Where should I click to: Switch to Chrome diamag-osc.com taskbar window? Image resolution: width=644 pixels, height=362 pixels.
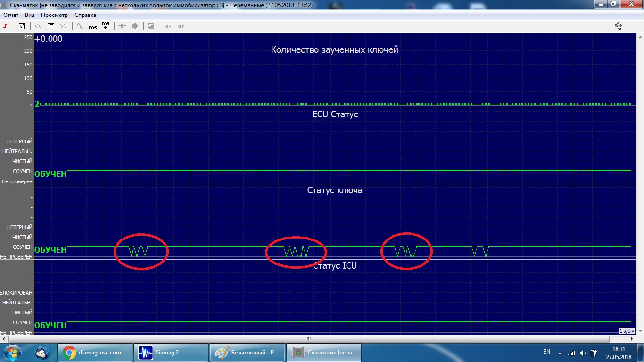tap(95, 352)
